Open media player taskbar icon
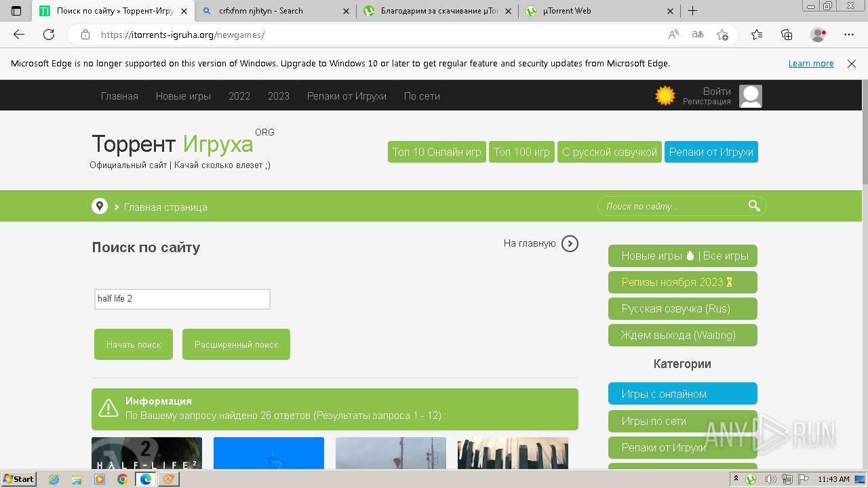 [x=100, y=479]
